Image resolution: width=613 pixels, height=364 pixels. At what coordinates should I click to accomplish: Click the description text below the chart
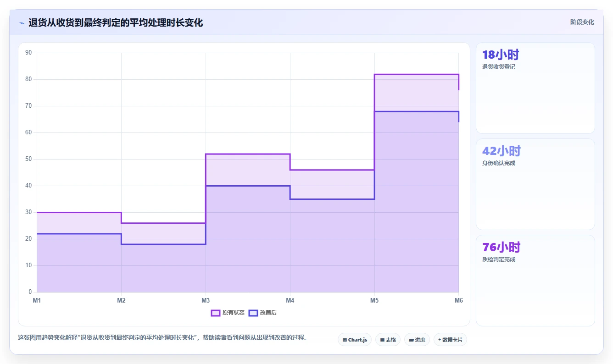pyautogui.click(x=162, y=338)
